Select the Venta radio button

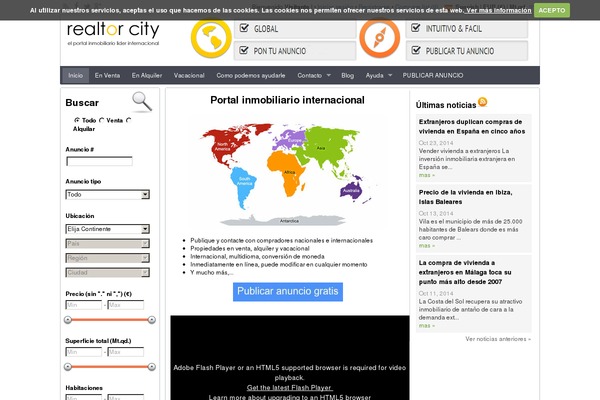click(x=101, y=120)
